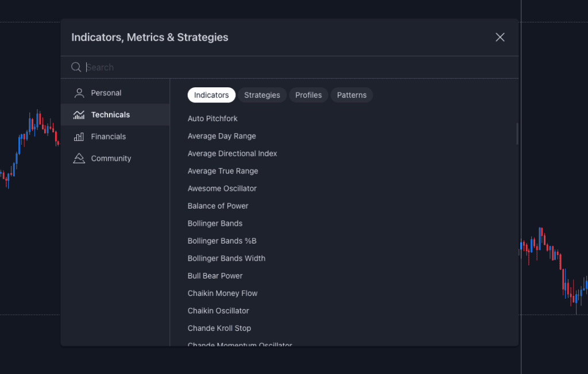Switch to the Strategies tab

262,95
